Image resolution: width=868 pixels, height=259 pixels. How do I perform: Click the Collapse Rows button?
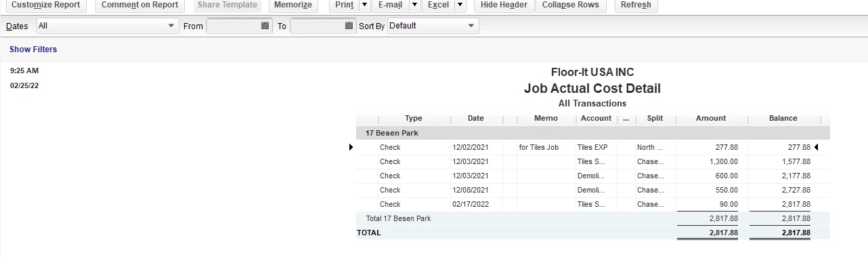tap(571, 5)
